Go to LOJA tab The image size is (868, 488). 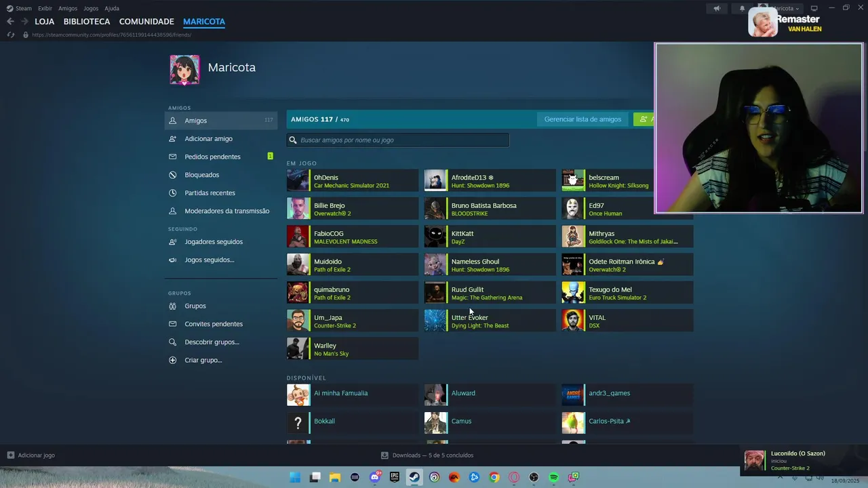(x=45, y=22)
